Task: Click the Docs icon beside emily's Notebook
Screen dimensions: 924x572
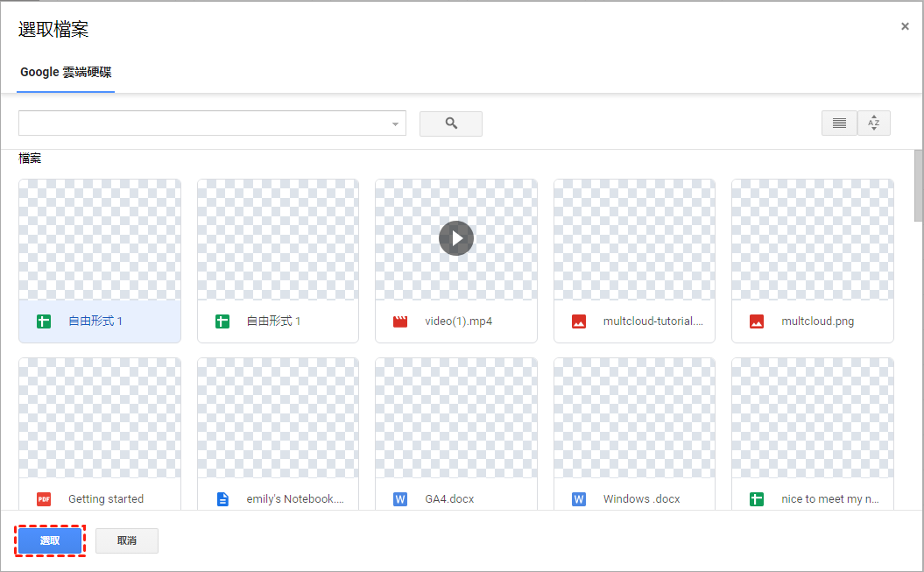Action: (222, 499)
